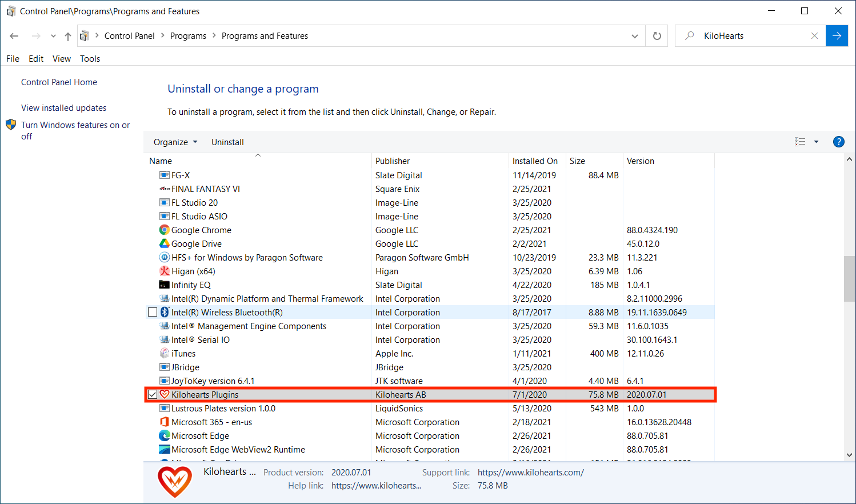Click the FL Studio ASIO icon
Viewport: 856px width, 504px height.
pos(165,217)
